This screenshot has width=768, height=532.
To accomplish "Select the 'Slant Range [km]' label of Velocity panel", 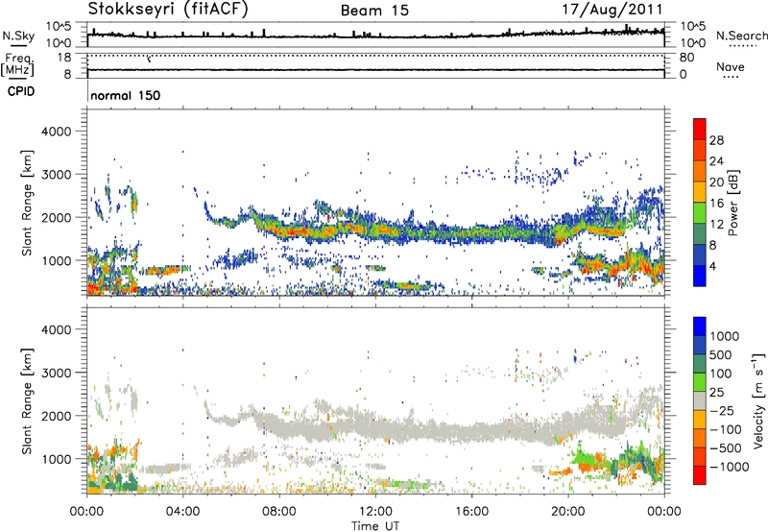I will 27,401.
